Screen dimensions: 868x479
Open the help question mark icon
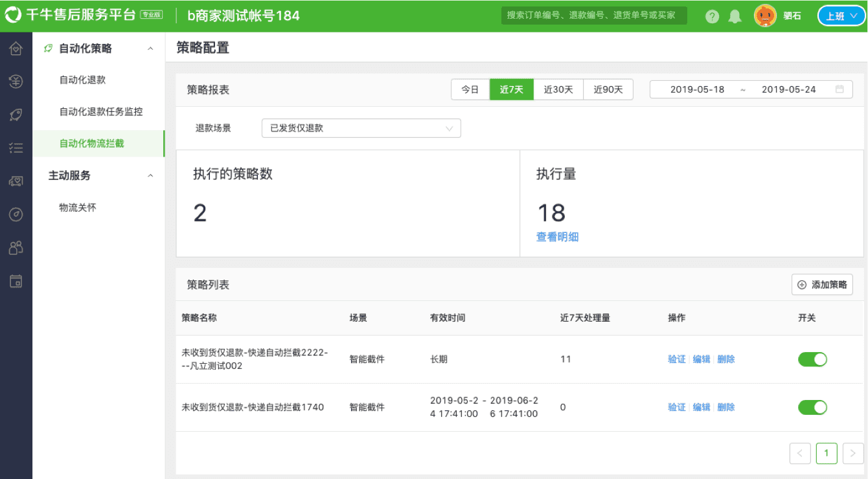[712, 16]
